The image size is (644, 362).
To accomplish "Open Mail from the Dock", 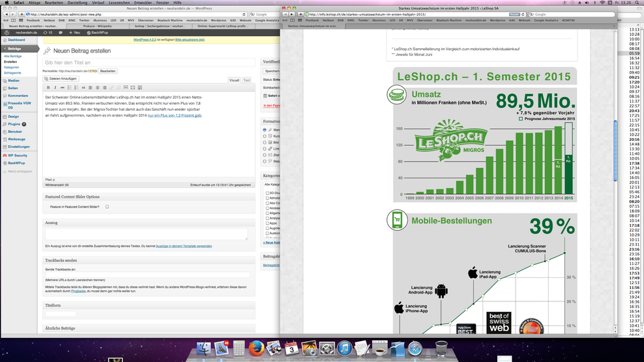I will (222, 348).
